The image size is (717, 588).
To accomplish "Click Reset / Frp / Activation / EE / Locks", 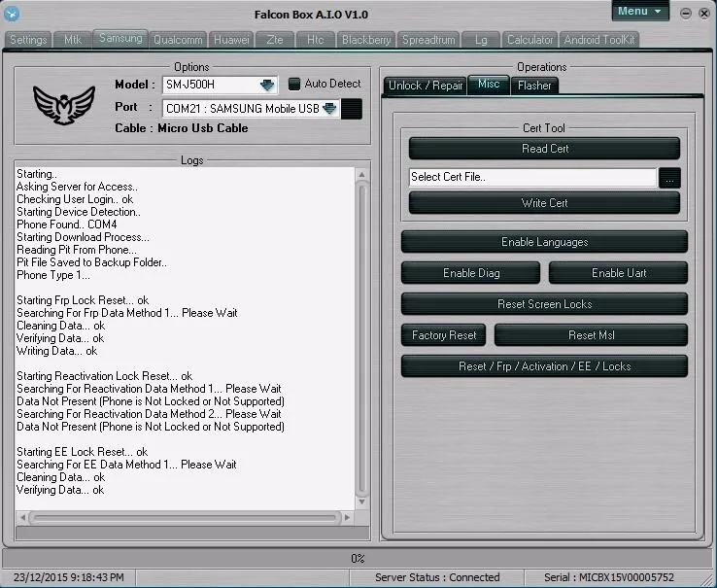I will [545, 366].
